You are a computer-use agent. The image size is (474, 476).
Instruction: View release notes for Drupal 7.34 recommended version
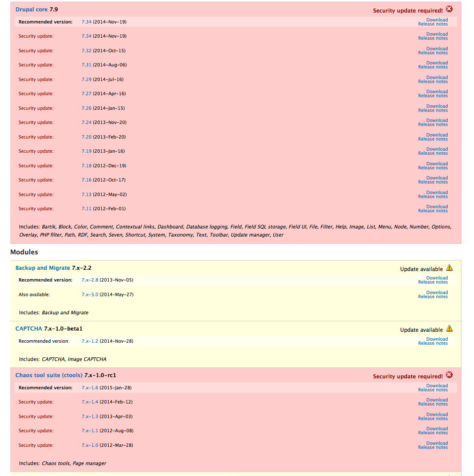point(433,24)
